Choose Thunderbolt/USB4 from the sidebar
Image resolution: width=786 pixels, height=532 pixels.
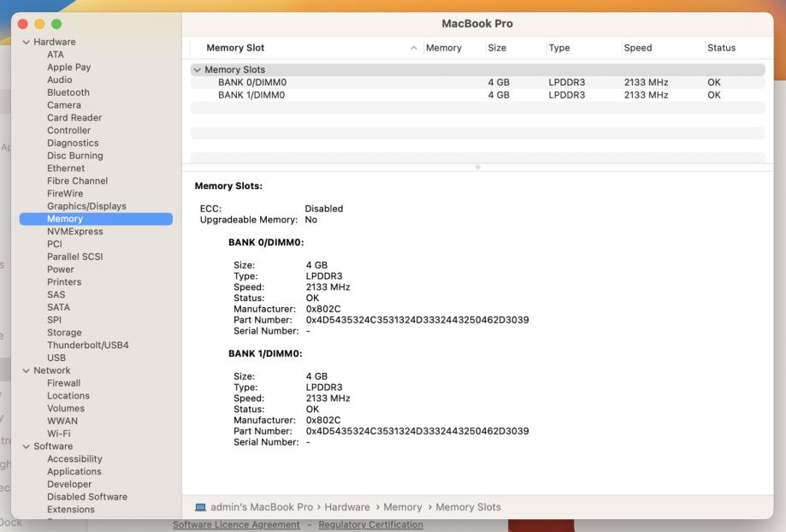pos(87,346)
